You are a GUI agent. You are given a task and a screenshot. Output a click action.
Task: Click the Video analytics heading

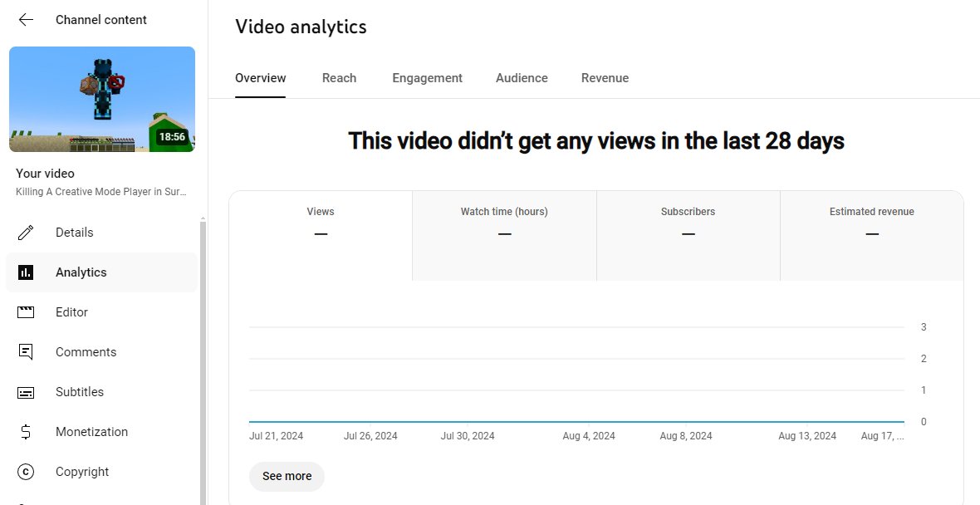pos(301,27)
